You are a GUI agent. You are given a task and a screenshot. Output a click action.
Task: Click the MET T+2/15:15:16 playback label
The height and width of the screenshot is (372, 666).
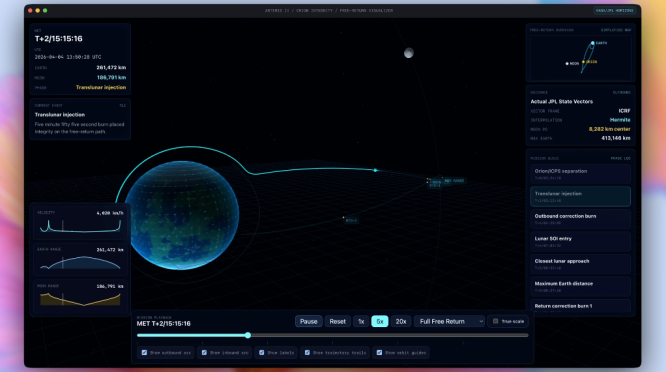point(164,324)
